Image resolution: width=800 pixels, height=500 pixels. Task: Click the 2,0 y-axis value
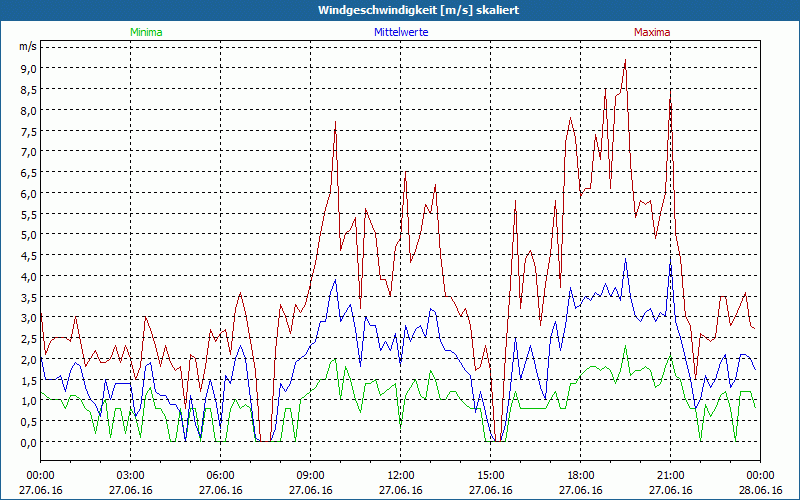29,359
